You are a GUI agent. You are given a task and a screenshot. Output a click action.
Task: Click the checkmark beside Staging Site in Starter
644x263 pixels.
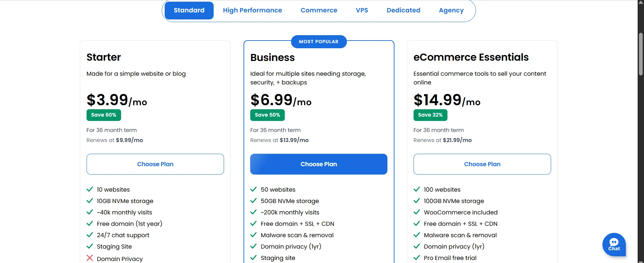(x=90, y=246)
